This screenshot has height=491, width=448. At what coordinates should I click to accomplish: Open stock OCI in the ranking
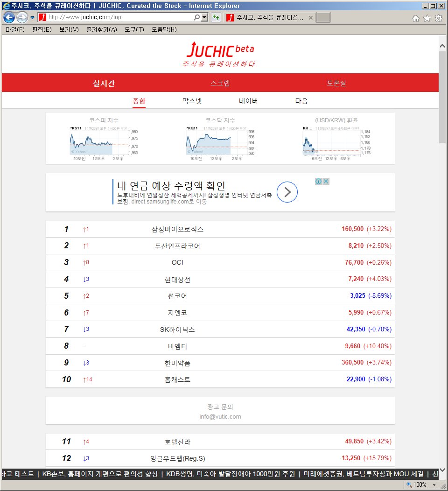[x=177, y=262]
